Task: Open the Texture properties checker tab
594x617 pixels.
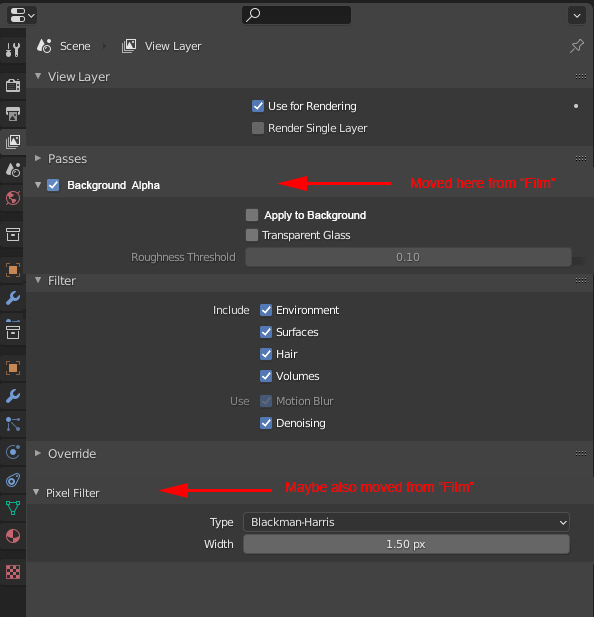Action: point(13,572)
